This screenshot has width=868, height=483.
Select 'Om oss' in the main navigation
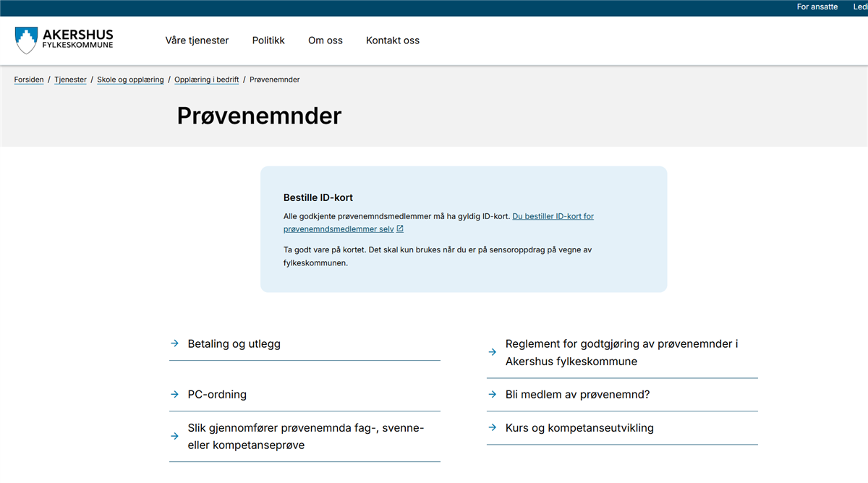[325, 40]
